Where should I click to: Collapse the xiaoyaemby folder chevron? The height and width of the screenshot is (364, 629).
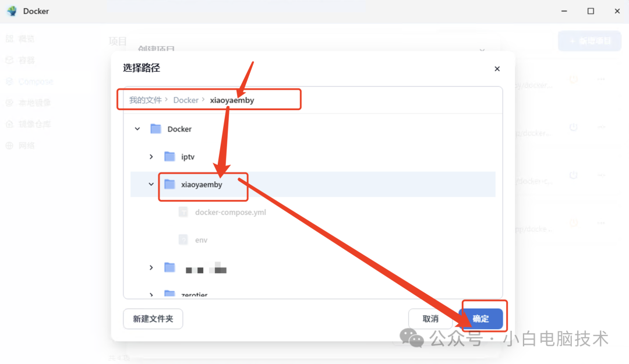[x=151, y=184]
